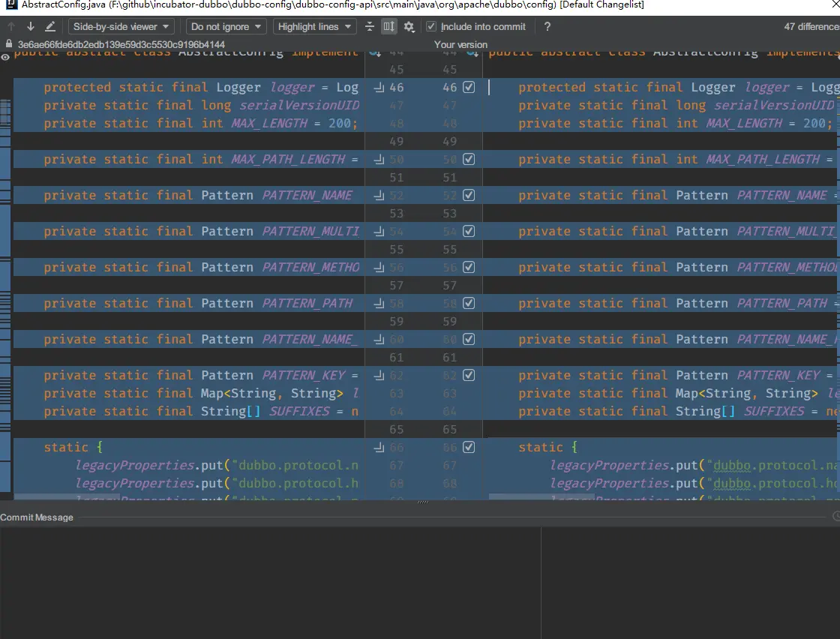Uncheck change checkbox at line 56

pos(469,267)
